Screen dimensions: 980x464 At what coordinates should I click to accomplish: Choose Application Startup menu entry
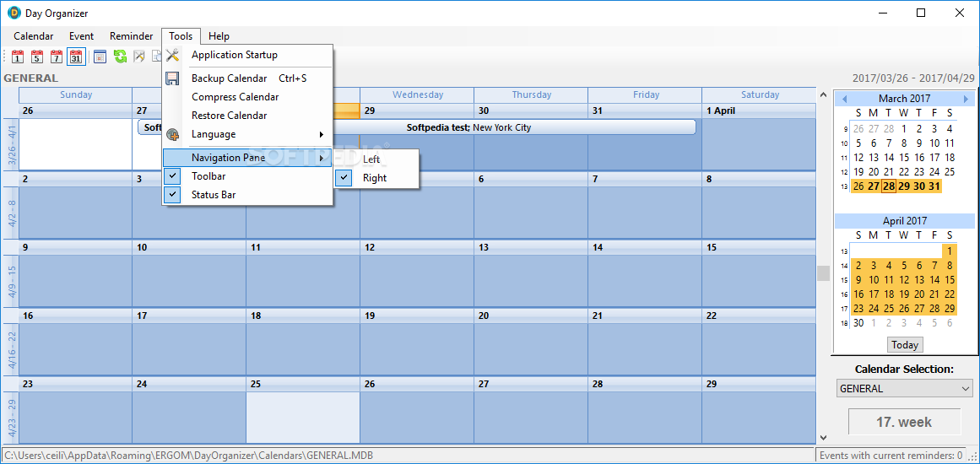click(247, 55)
